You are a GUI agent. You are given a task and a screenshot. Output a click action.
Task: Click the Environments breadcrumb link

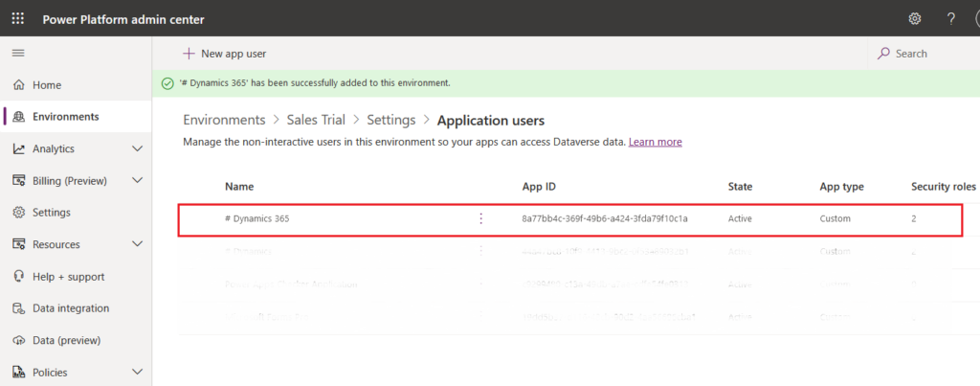[224, 120]
